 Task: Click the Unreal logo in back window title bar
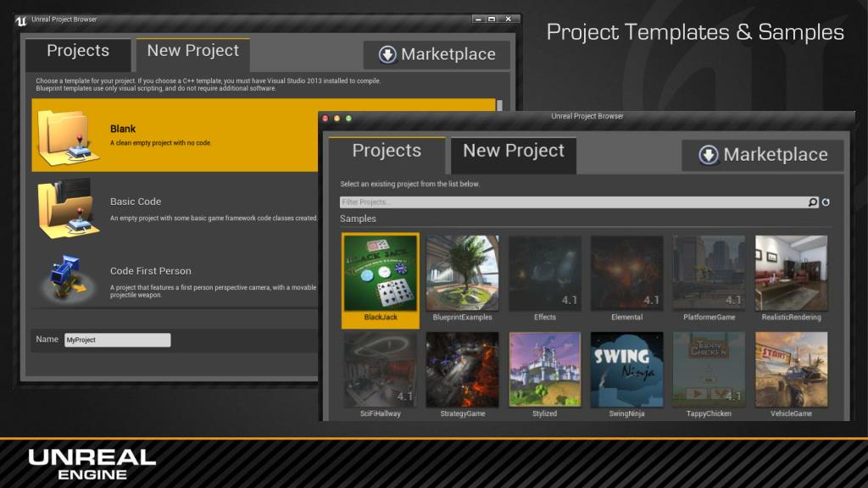tap(21, 21)
